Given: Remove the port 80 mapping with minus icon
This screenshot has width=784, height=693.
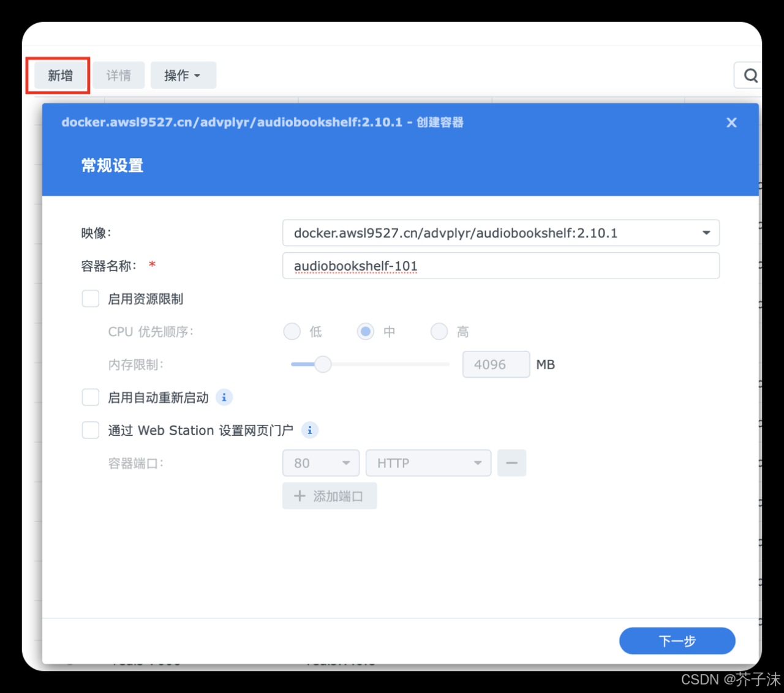Looking at the screenshot, I should coord(512,463).
